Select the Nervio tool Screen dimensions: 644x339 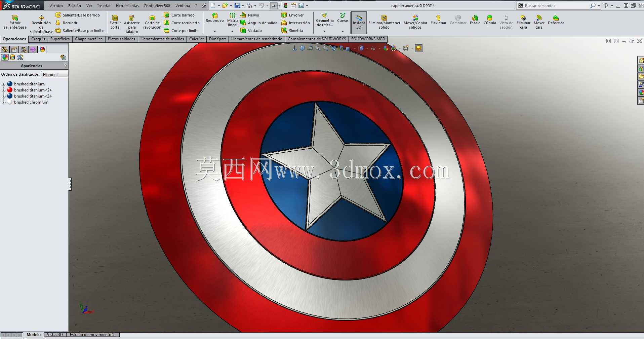click(x=250, y=15)
